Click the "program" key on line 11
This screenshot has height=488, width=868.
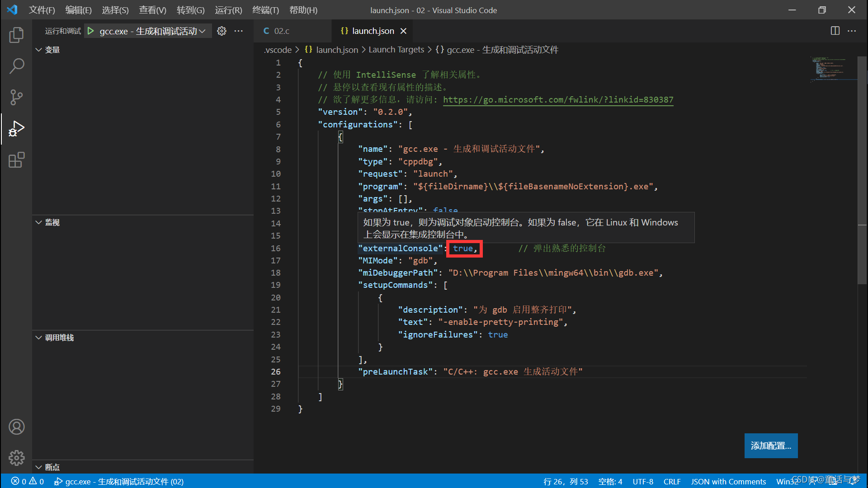[380, 186]
